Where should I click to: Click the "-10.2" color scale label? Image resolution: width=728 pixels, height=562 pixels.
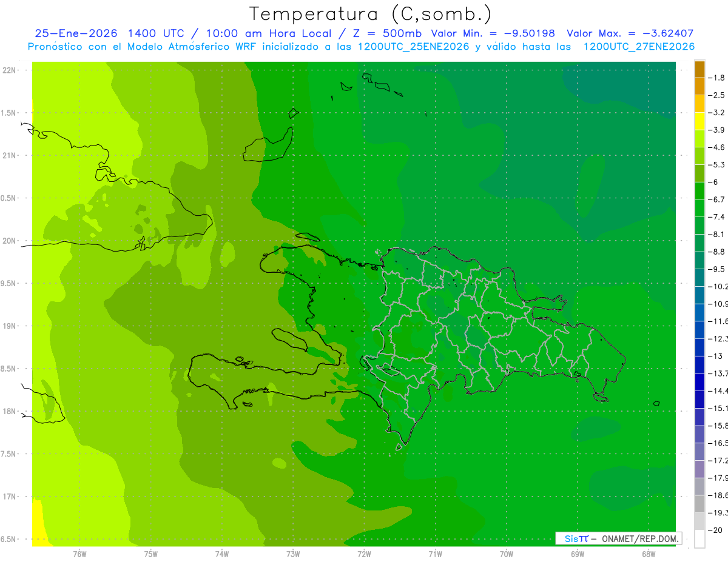pos(718,286)
